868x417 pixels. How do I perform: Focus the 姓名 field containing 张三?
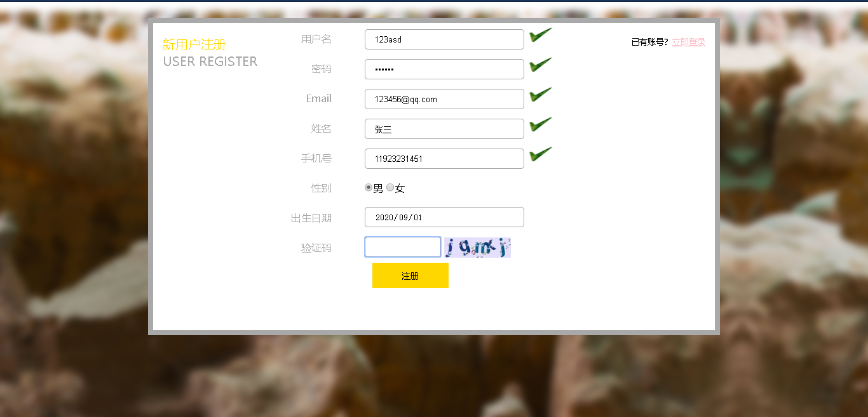point(444,129)
